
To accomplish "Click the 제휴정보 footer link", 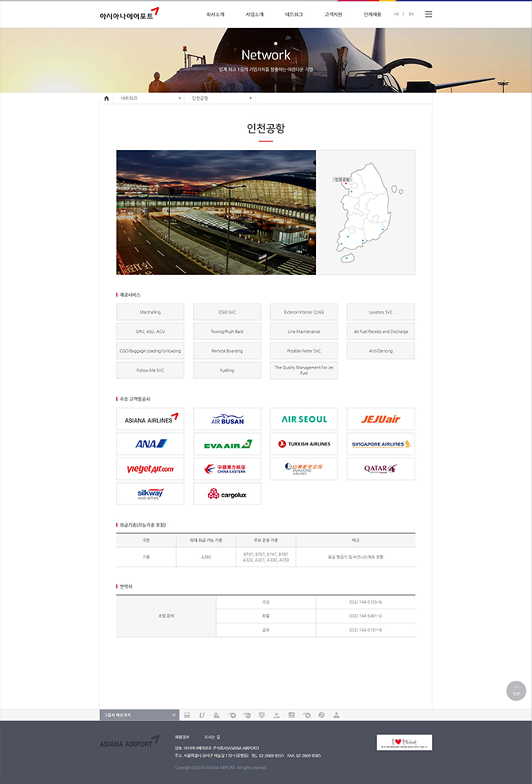I will [182, 737].
